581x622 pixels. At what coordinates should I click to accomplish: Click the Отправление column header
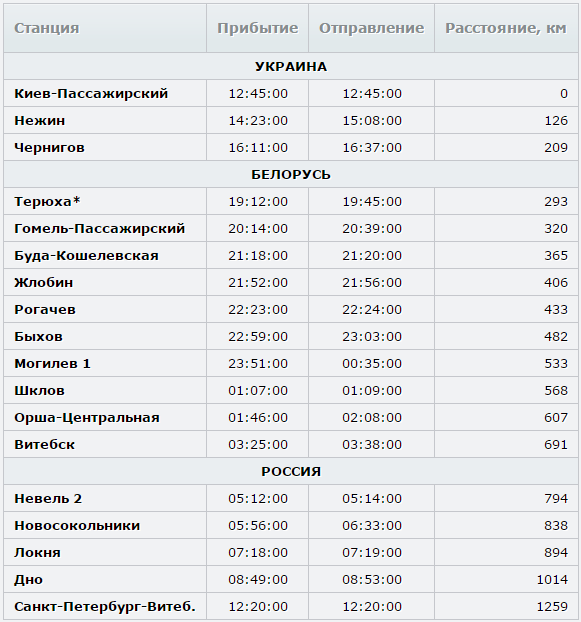coord(372,28)
